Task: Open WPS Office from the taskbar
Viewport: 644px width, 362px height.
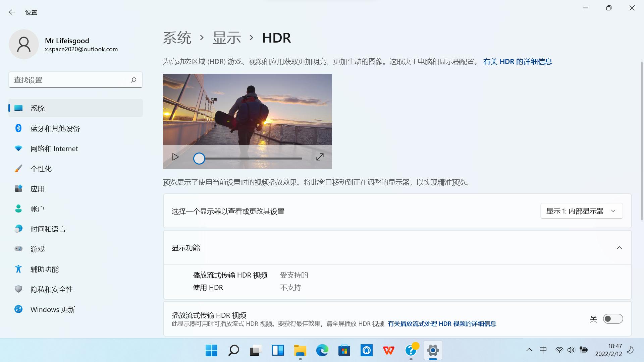Action: (x=388, y=351)
